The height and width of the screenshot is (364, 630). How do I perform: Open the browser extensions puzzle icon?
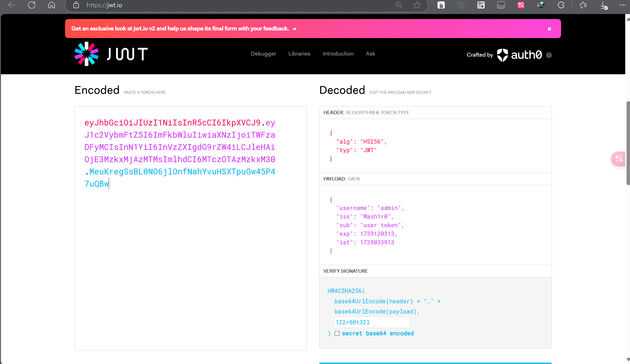point(561,5)
